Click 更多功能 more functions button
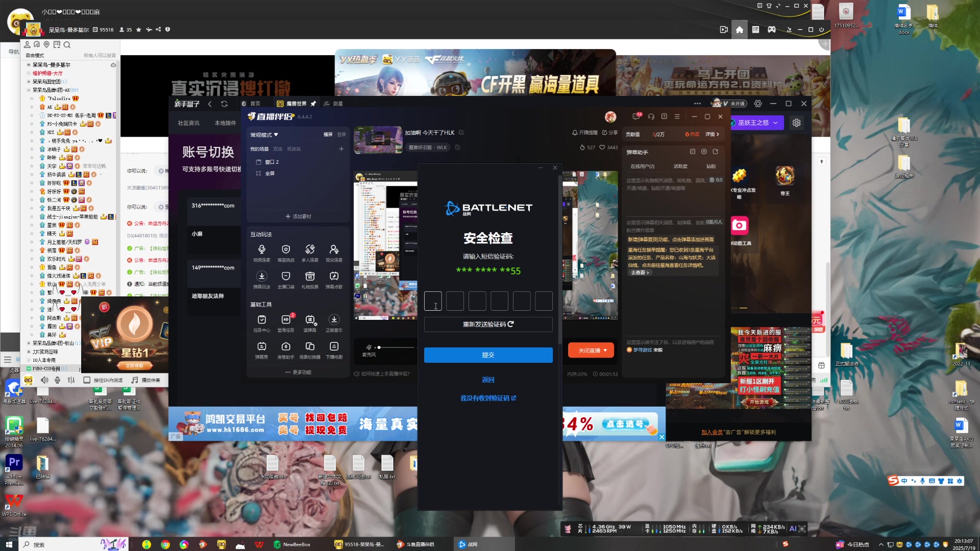This screenshot has height=551, width=980. tap(299, 372)
